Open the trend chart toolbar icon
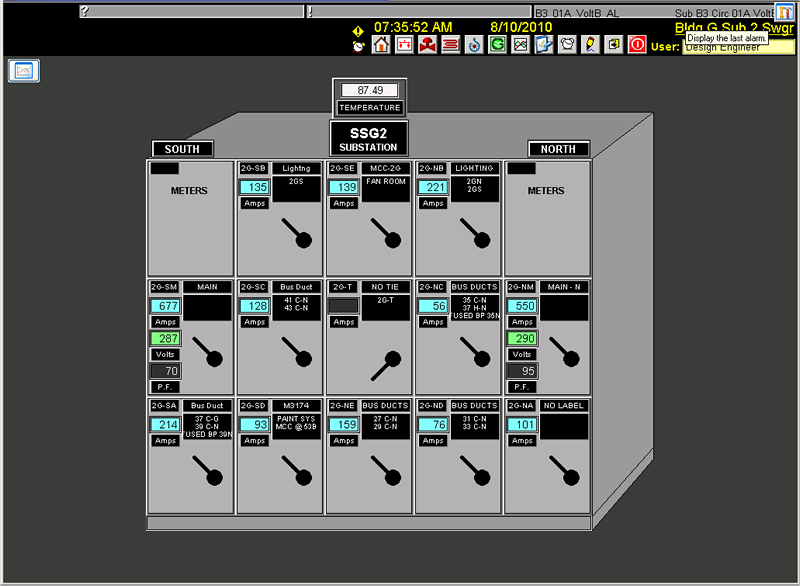Screen dimensions: 800x586 coord(519,44)
